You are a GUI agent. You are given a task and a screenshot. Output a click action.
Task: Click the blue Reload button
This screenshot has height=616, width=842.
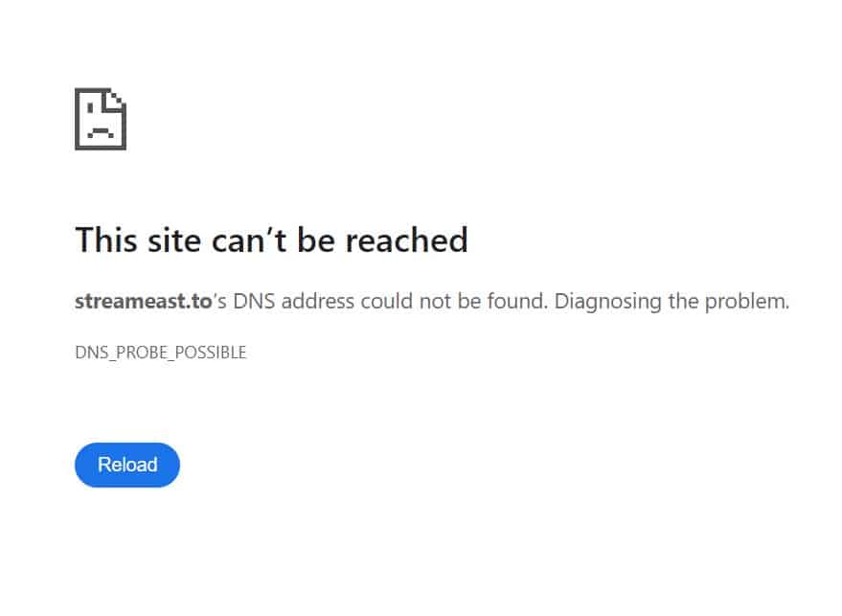coord(127,465)
